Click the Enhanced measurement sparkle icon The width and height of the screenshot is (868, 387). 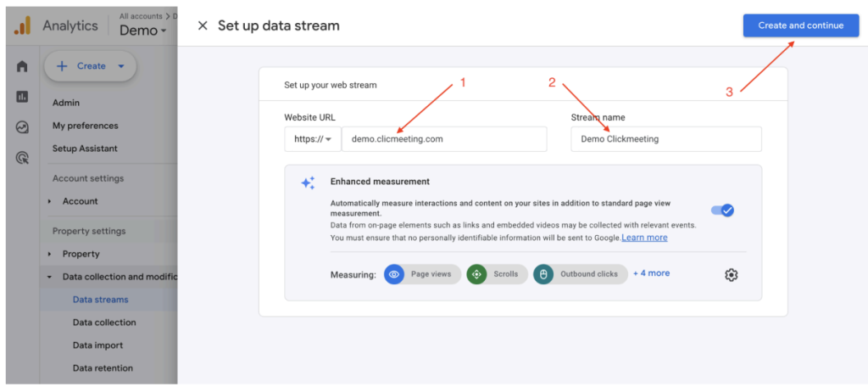pyautogui.click(x=308, y=183)
